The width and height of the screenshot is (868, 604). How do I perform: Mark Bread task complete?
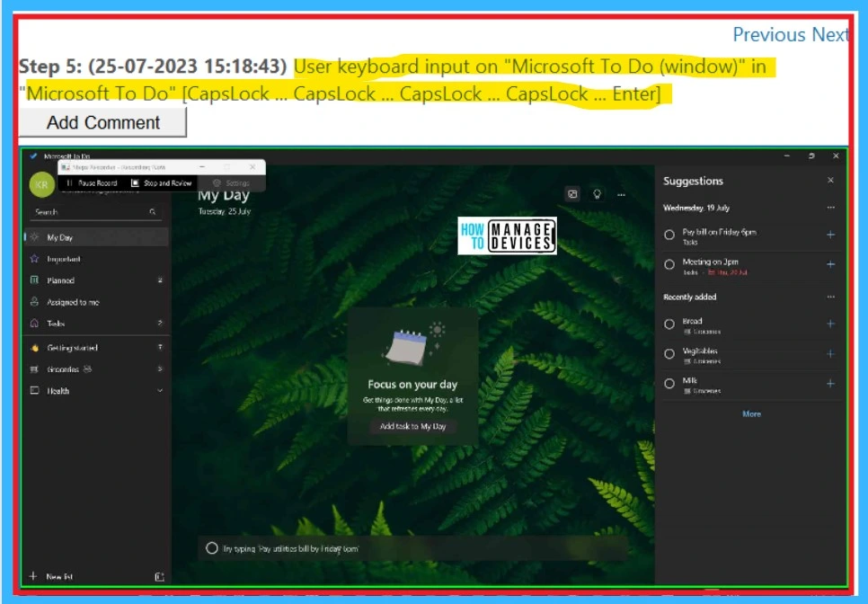(669, 324)
